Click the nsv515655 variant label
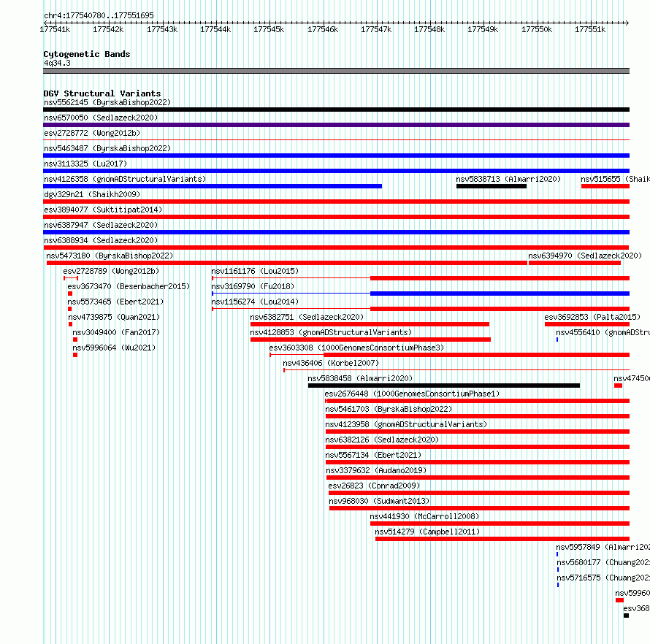 coord(615,179)
